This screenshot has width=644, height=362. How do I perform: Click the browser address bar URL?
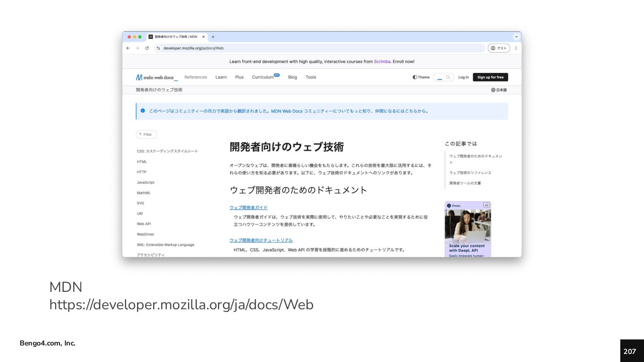coord(194,48)
